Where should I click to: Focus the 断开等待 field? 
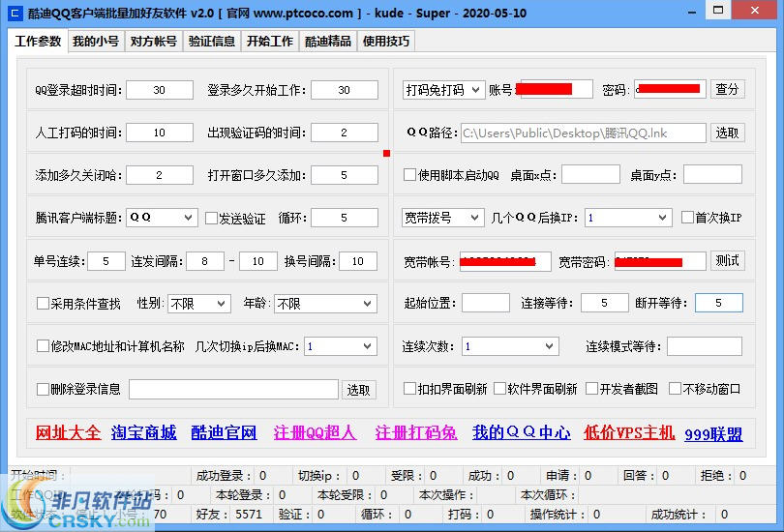click(719, 303)
